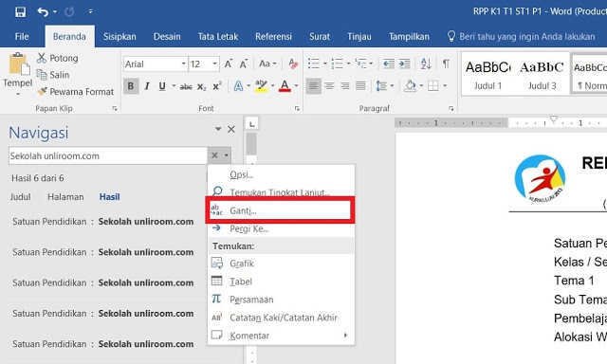The width and height of the screenshot is (607, 364).
Task: Click Numbering list icon
Action: click(338, 64)
